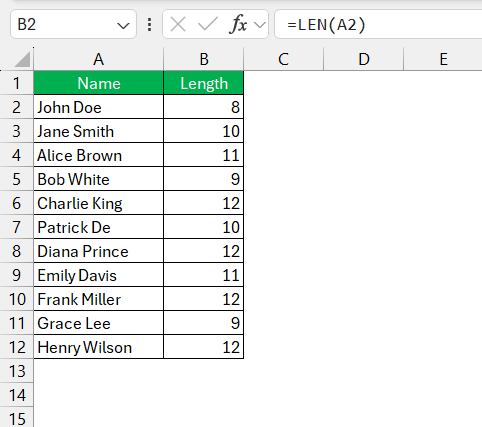
Task: Select column C header
Action: click(283, 59)
